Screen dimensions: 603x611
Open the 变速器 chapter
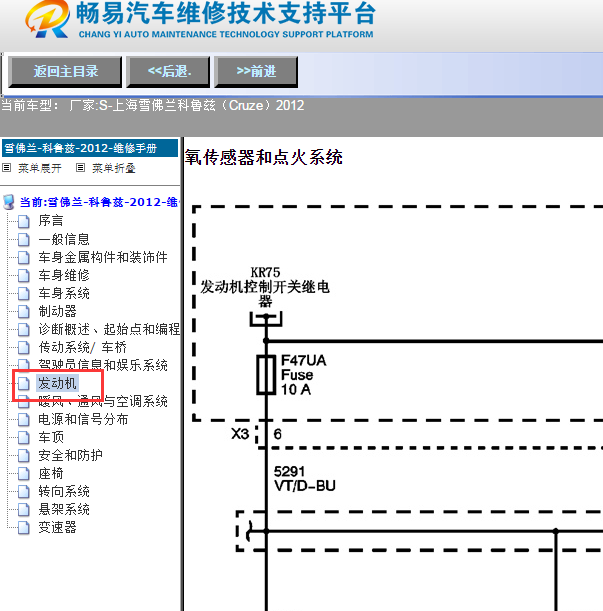click(57, 527)
